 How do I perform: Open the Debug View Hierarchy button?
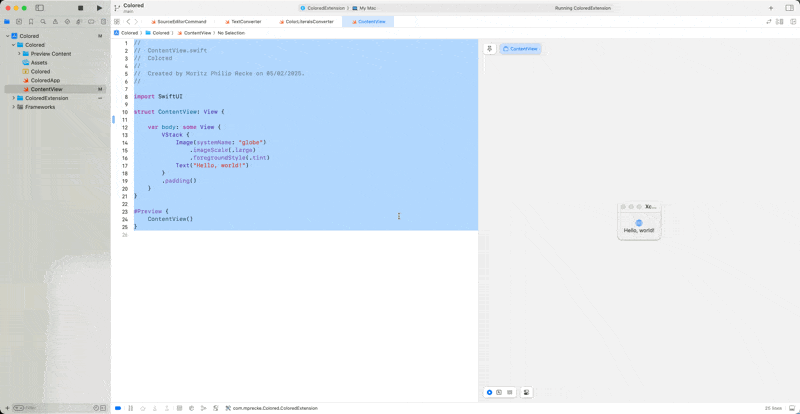tap(179, 408)
